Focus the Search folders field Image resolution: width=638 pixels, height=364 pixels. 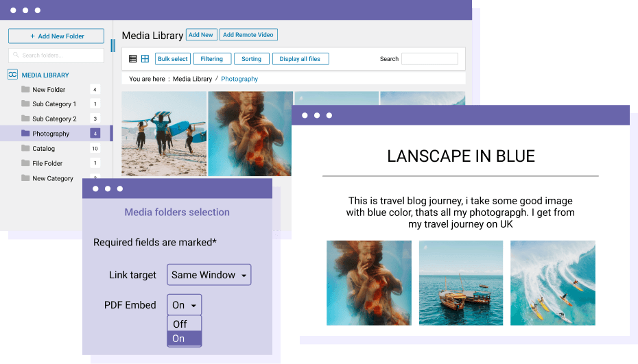(x=56, y=56)
